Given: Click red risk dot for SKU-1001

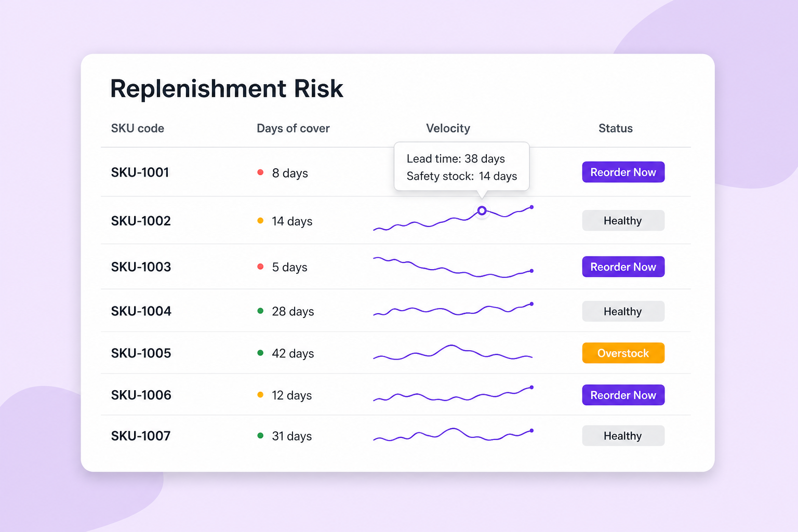Looking at the screenshot, I should pyautogui.click(x=260, y=172).
